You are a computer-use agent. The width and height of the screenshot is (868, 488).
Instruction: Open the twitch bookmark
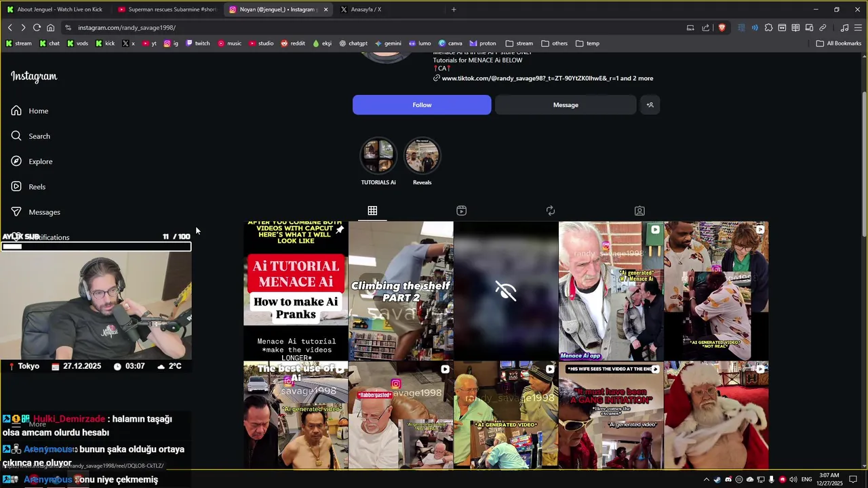[197, 43]
